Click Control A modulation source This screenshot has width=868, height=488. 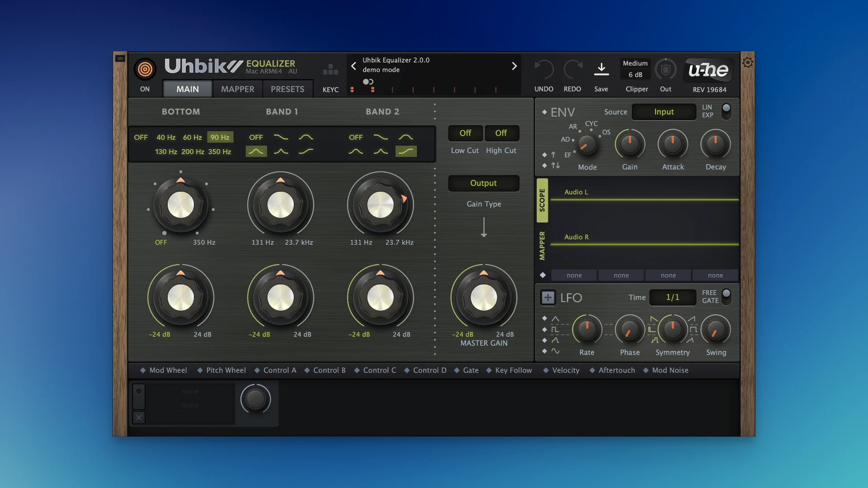click(275, 370)
